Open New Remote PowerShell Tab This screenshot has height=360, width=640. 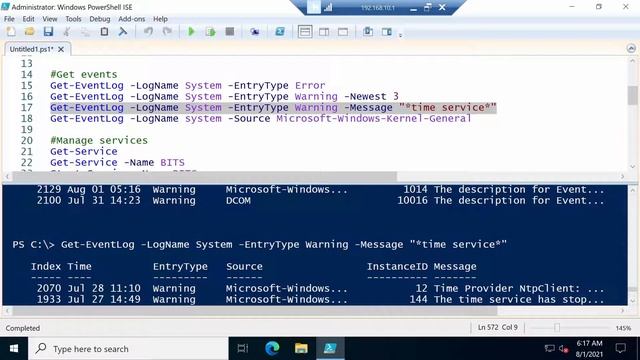click(x=255, y=32)
